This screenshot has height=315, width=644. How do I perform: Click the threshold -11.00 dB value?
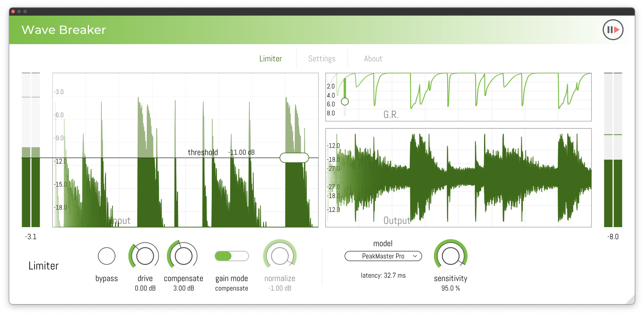pos(242,152)
